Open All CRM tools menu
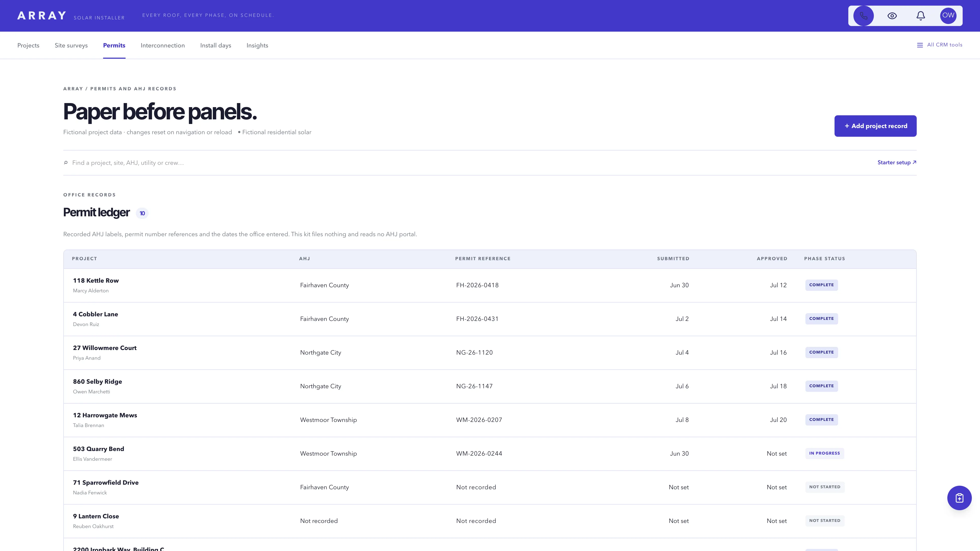 940,45
